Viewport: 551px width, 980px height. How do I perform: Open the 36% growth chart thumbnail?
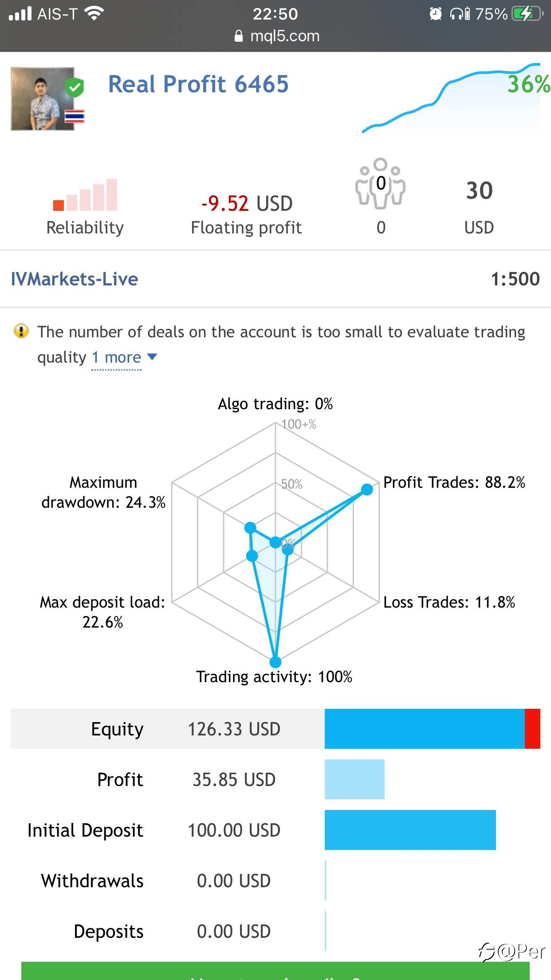pos(455,98)
